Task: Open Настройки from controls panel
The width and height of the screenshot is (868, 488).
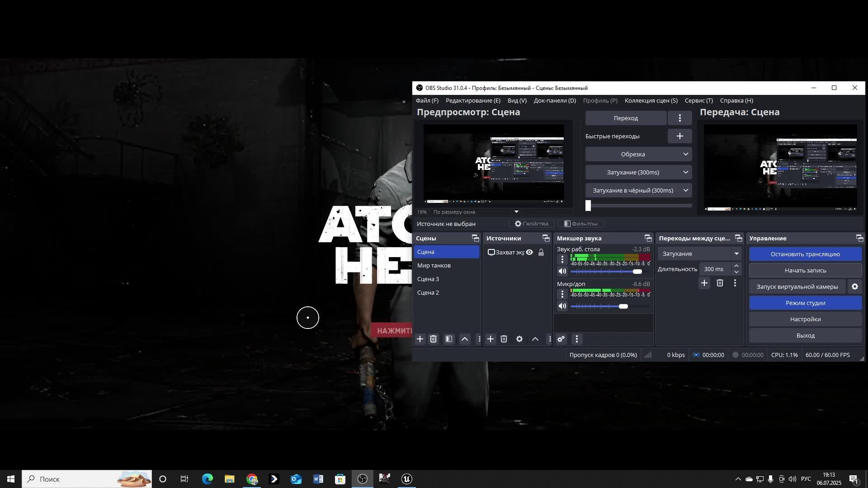Action: [x=805, y=319]
